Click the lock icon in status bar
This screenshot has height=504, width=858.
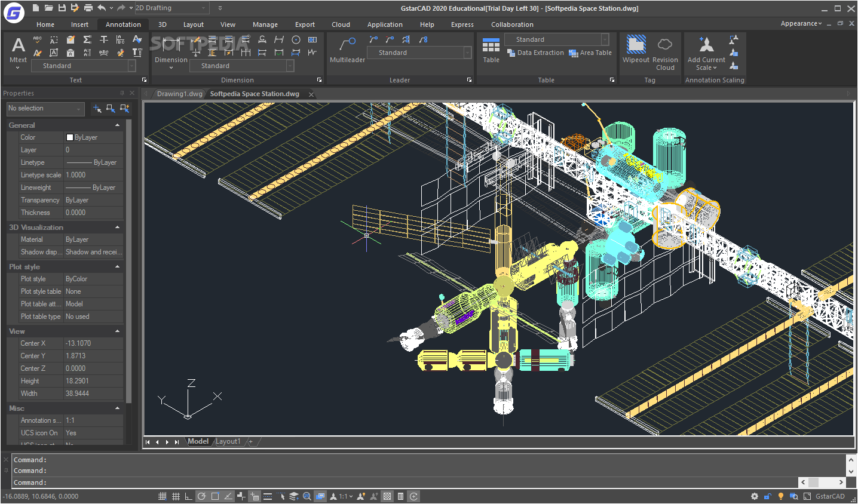768,496
